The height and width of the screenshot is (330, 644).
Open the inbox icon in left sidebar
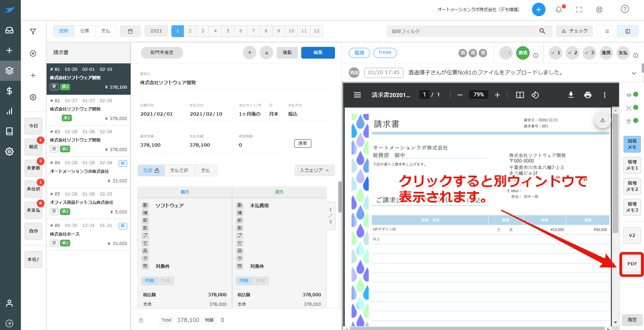[x=9, y=30]
